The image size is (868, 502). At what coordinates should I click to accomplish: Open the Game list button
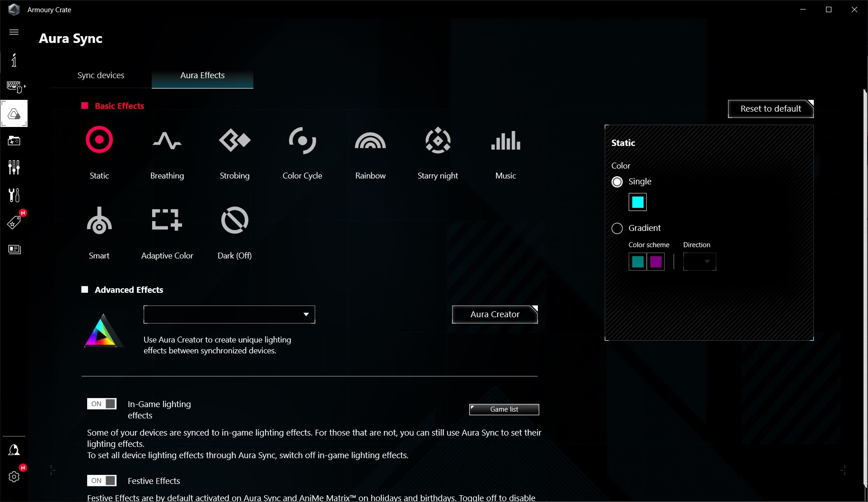504,409
